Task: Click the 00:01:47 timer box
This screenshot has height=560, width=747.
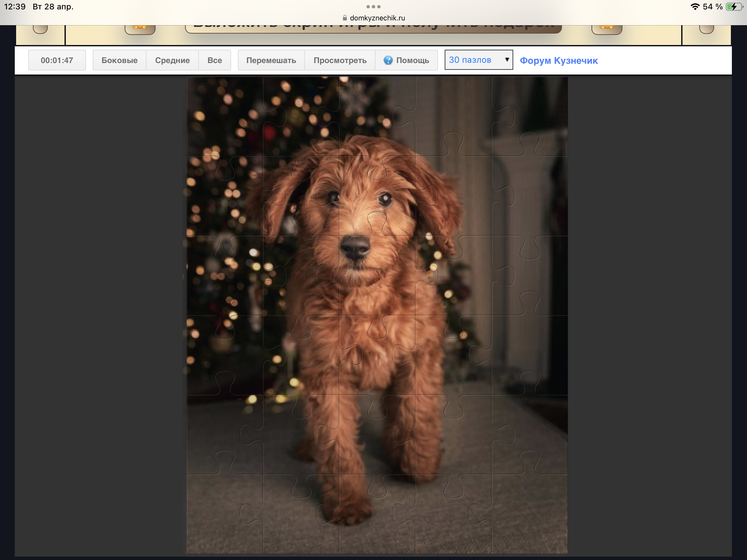Action: tap(57, 60)
